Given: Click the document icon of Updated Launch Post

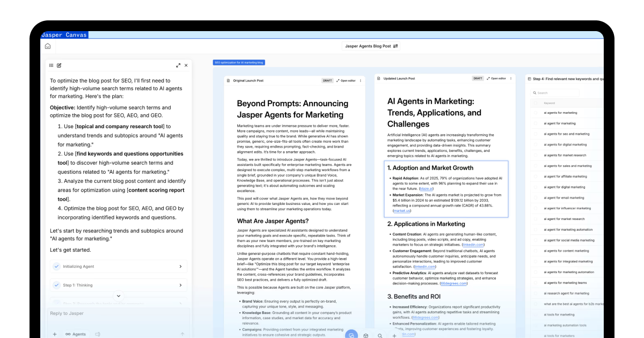Looking at the screenshot, I should 379,79.
